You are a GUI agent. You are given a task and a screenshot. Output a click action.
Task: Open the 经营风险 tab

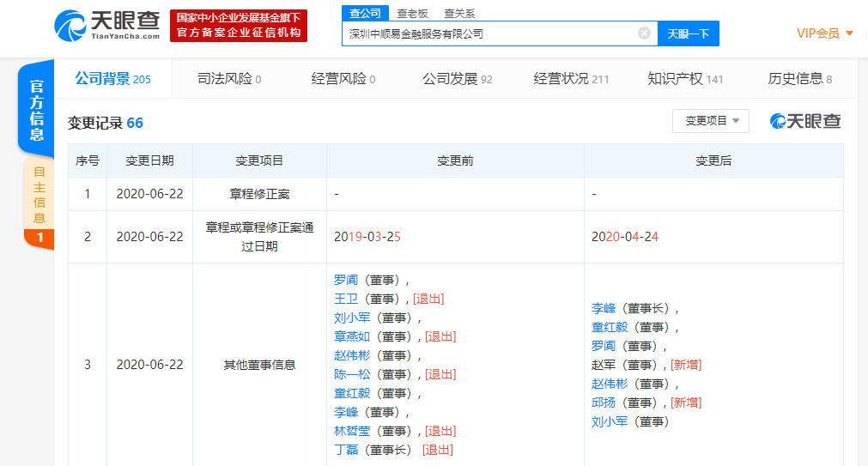click(x=343, y=79)
